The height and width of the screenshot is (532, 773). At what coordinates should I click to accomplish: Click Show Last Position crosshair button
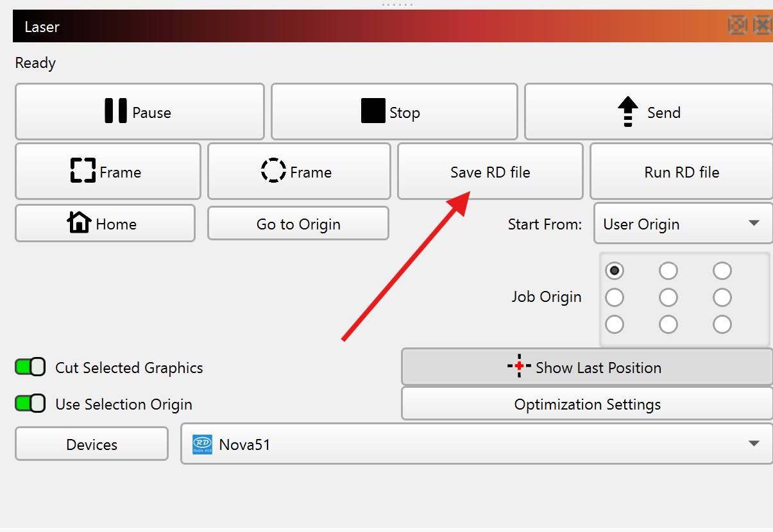tap(586, 367)
